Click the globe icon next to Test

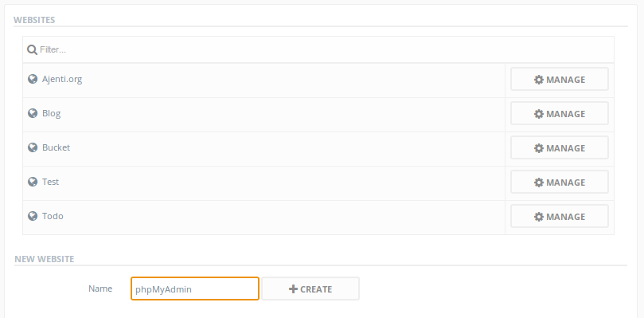point(33,182)
